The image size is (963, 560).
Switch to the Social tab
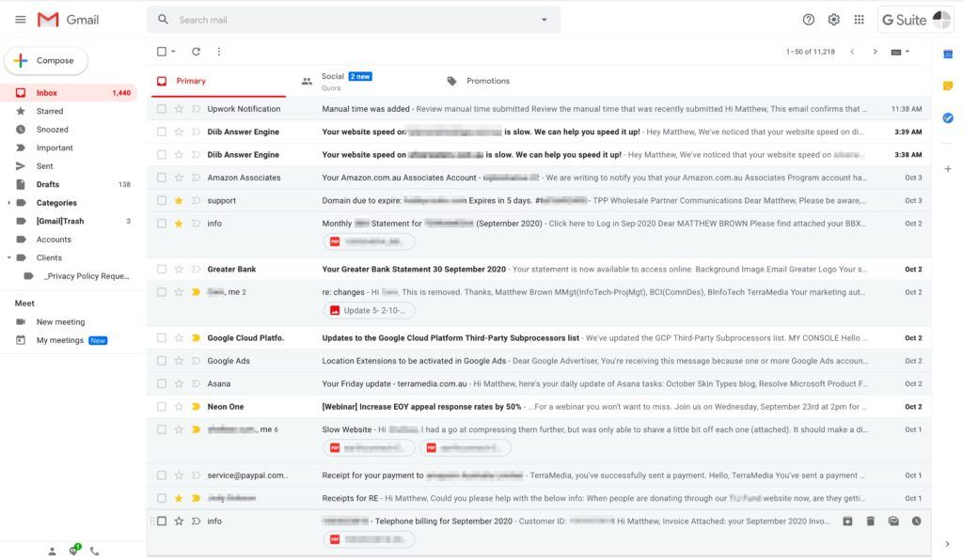point(362,81)
